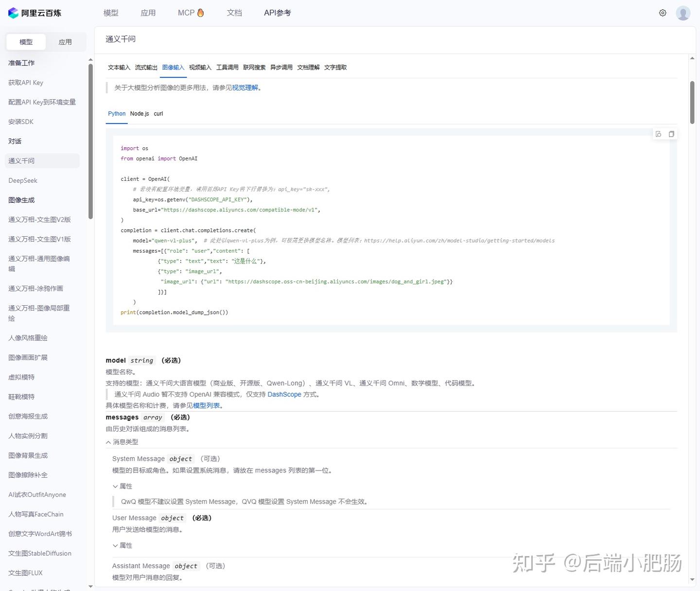This screenshot has width=700, height=591.
Task: Open AI试衣OutfitAnyone in sidebar
Action: pyautogui.click(x=37, y=495)
